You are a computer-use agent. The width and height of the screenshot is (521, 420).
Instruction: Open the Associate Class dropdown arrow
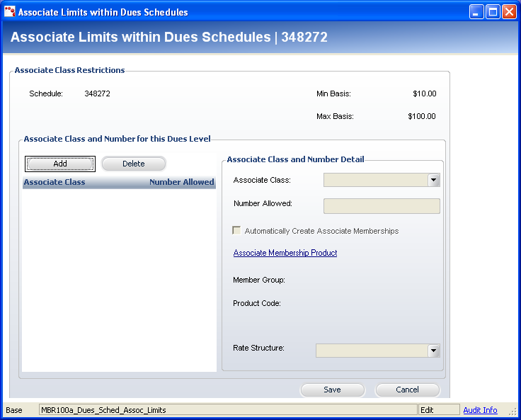(434, 180)
